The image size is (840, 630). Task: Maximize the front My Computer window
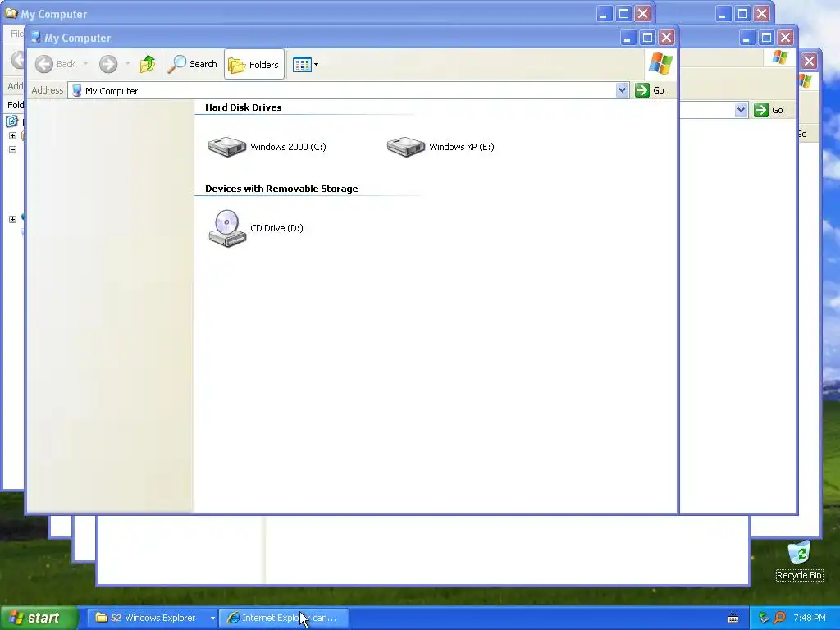(x=647, y=38)
